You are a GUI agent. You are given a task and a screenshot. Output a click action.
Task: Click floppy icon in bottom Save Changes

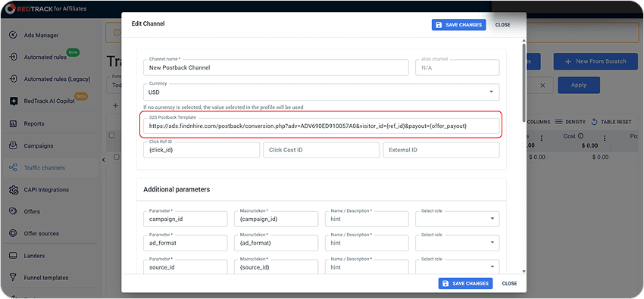pos(445,283)
